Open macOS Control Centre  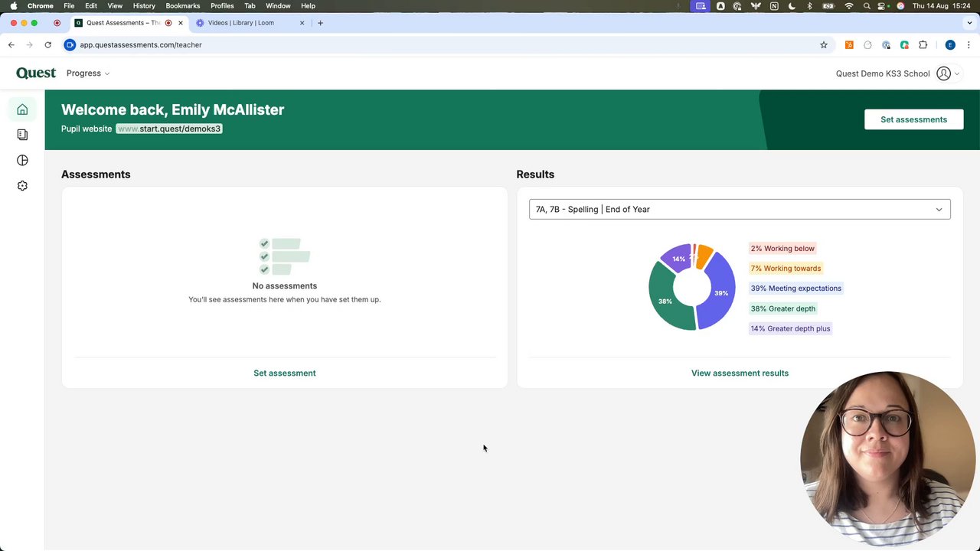click(x=883, y=6)
